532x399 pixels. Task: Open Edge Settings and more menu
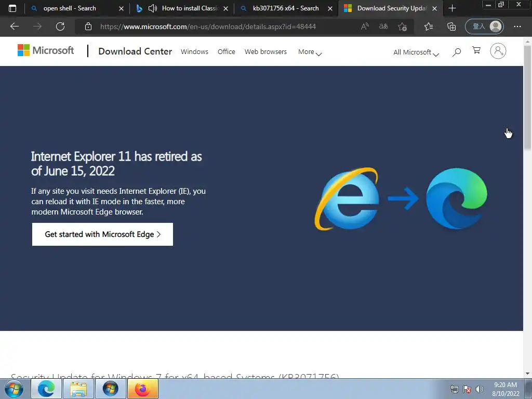pyautogui.click(x=517, y=26)
